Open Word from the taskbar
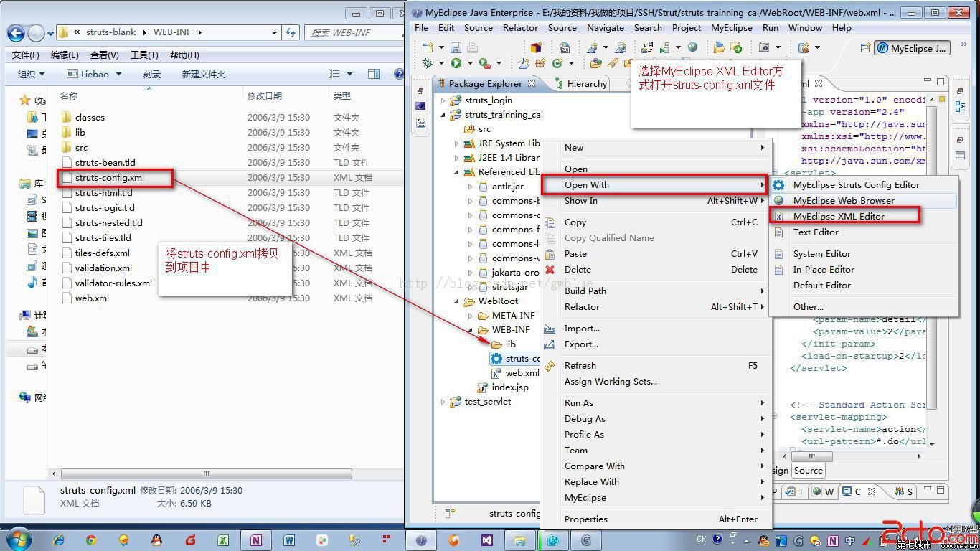 pos(289,540)
